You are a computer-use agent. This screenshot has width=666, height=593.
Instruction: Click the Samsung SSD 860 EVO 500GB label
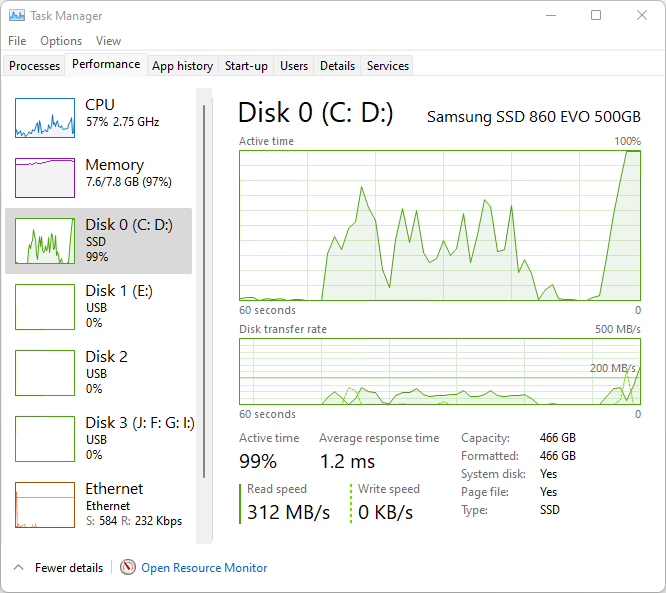point(533,116)
